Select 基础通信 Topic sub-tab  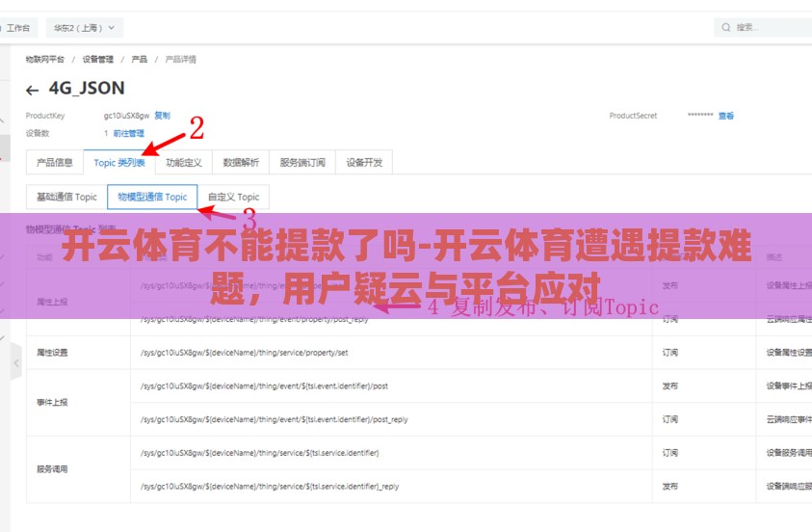click(66, 197)
